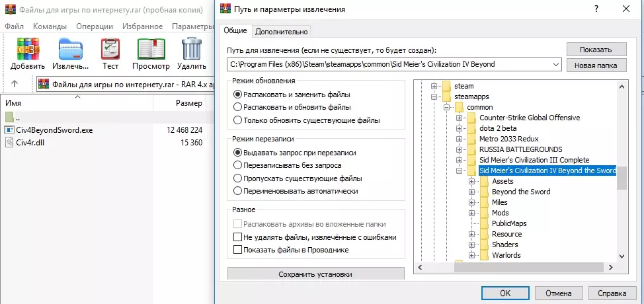Viewport: 644px width, 304px height.
Task: Open the extraction path dropdown arrow
Action: click(555, 65)
